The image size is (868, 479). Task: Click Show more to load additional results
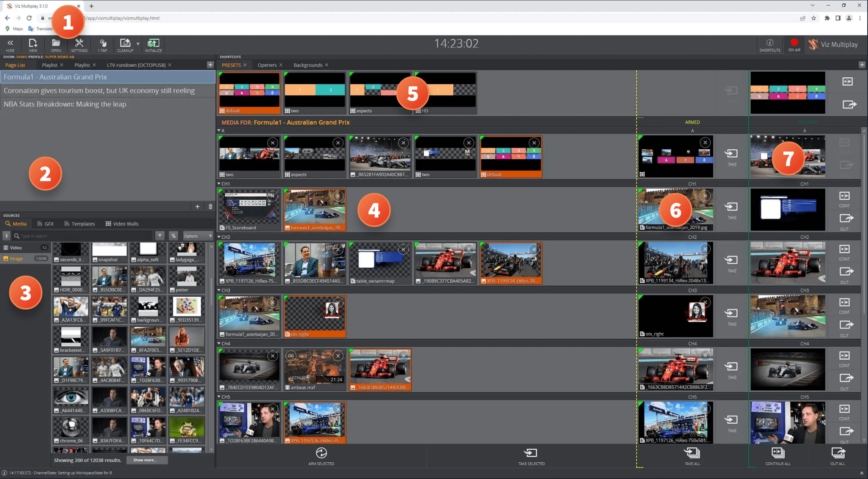[x=146, y=460]
